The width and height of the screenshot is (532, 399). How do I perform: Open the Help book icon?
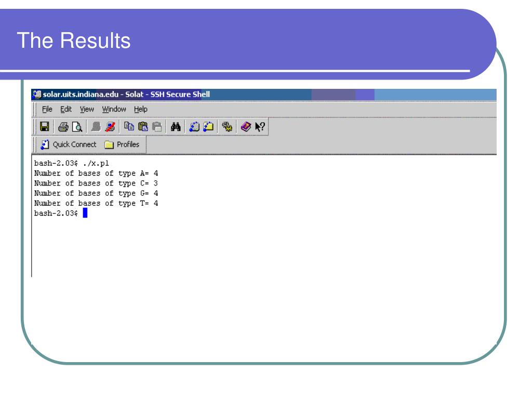pyautogui.click(x=246, y=127)
